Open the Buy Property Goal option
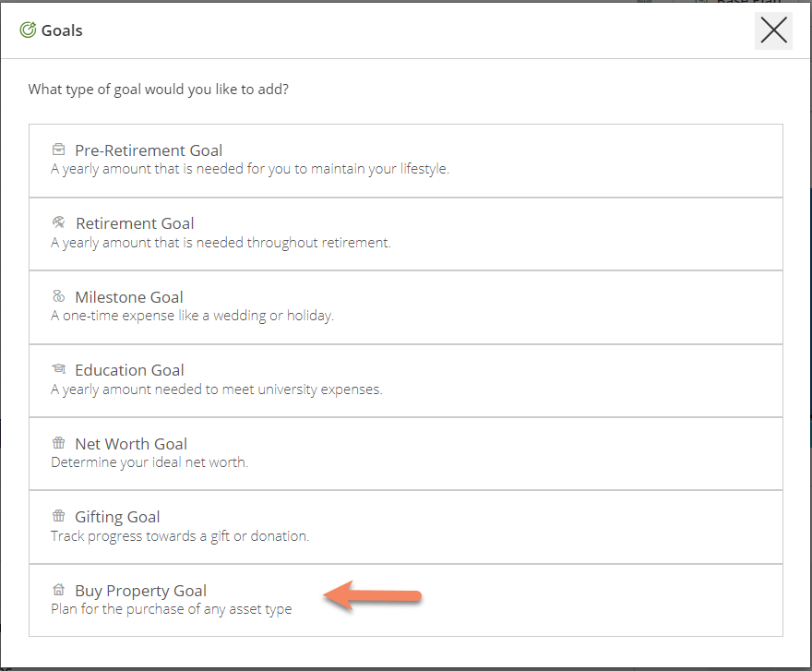 [140, 591]
